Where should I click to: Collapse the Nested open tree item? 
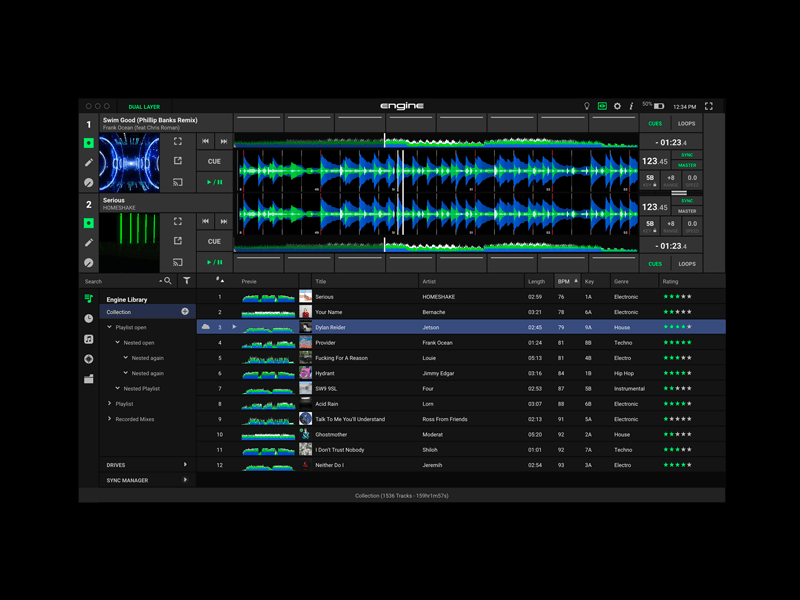117,342
